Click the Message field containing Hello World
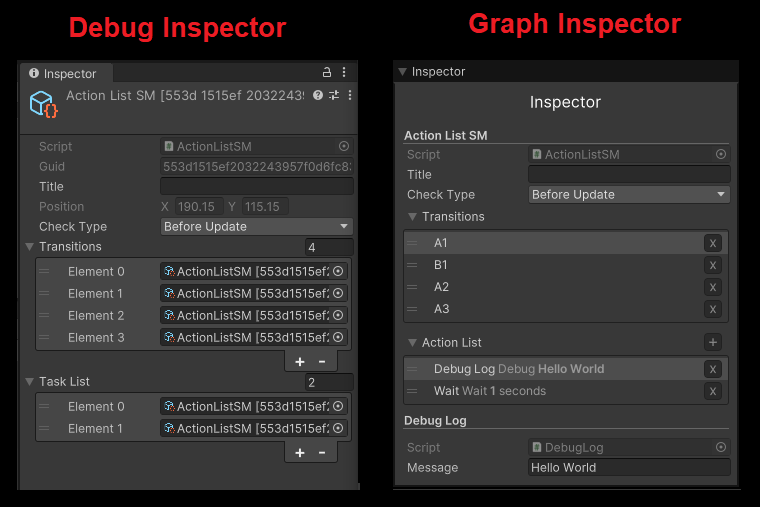 629,468
